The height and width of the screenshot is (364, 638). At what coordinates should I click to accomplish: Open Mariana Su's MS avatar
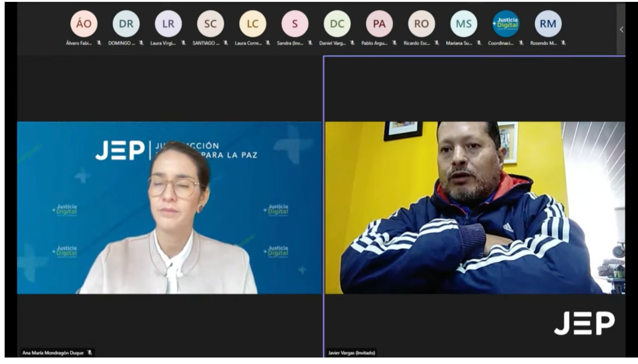[x=464, y=24]
